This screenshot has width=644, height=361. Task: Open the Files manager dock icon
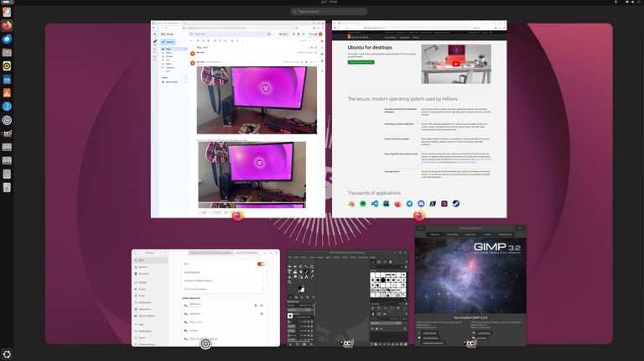7,53
